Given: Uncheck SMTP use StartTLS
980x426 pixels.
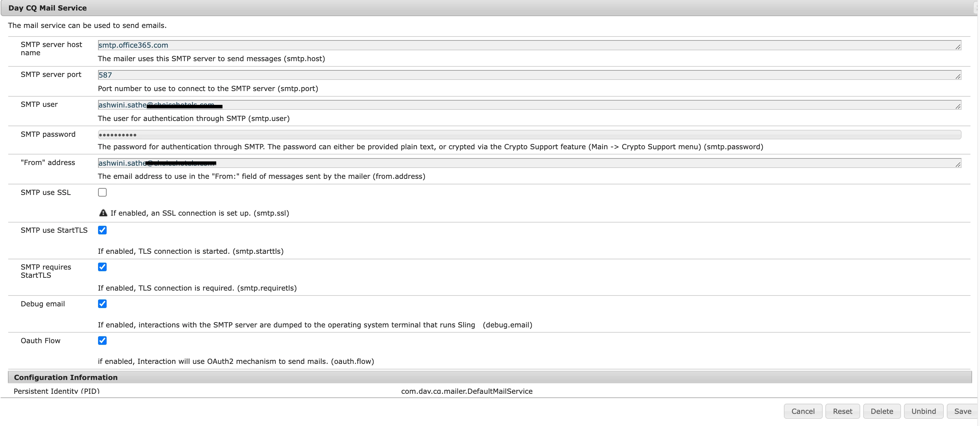Looking at the screenshot, I should (102, 230).
